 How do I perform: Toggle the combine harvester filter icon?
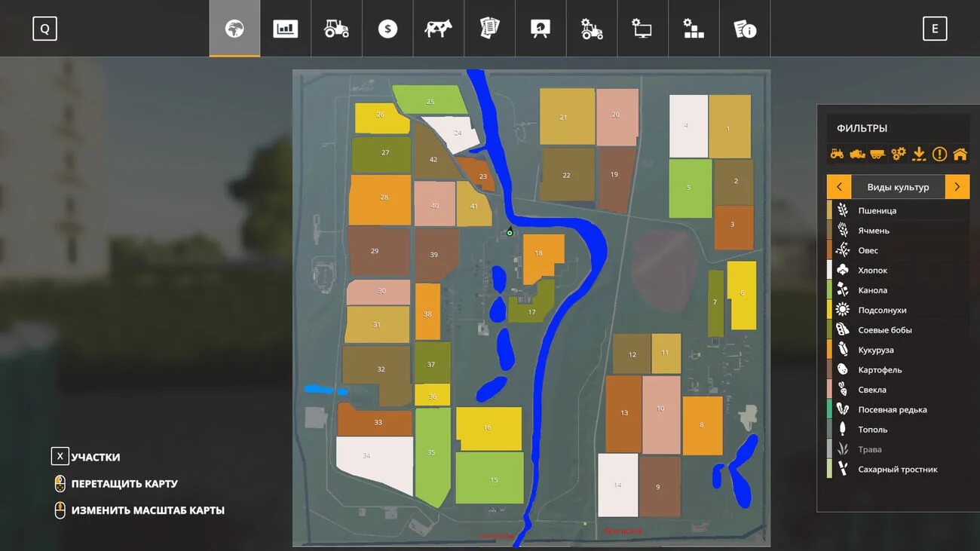coord(857,154)
